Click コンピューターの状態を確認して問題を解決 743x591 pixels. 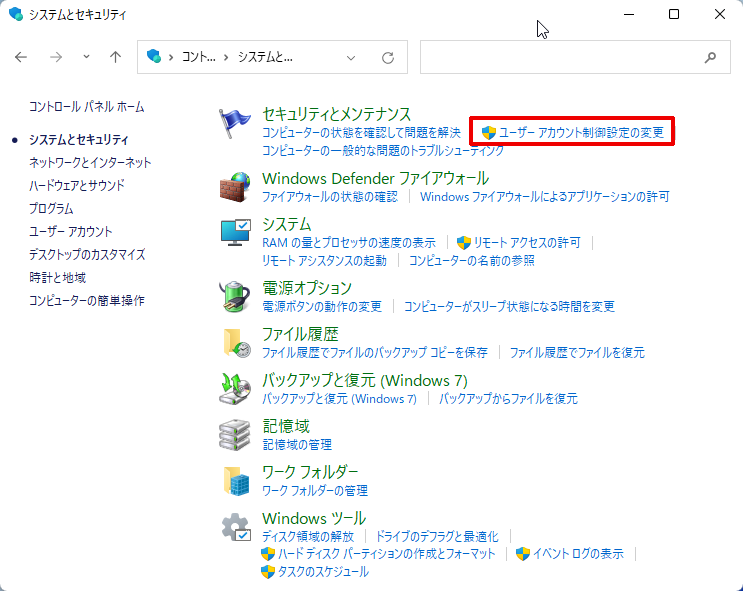click(361, 132)
